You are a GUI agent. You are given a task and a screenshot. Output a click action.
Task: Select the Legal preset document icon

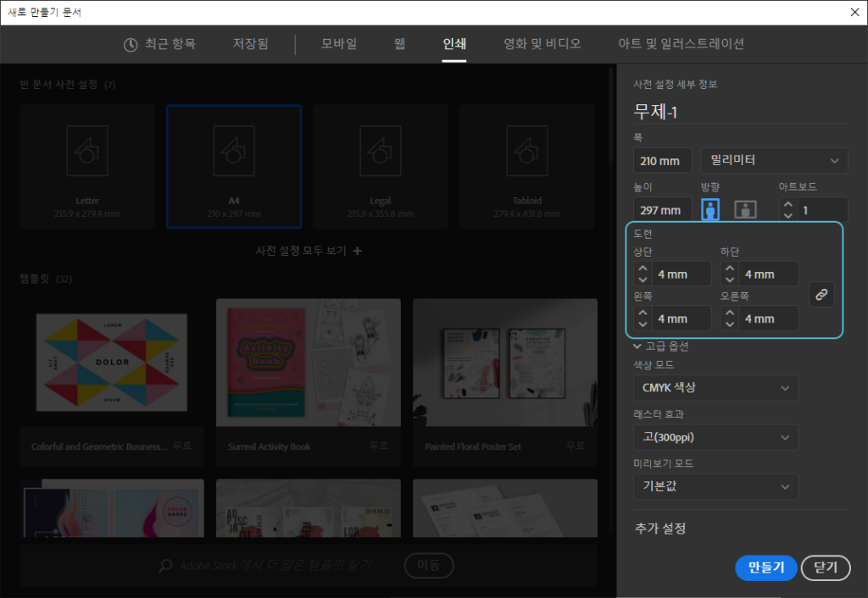coord(380,151)
